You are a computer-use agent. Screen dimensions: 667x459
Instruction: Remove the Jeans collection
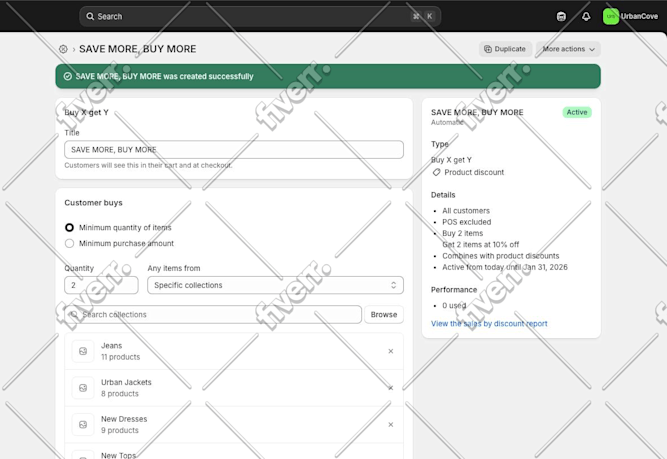coord(391,351)
